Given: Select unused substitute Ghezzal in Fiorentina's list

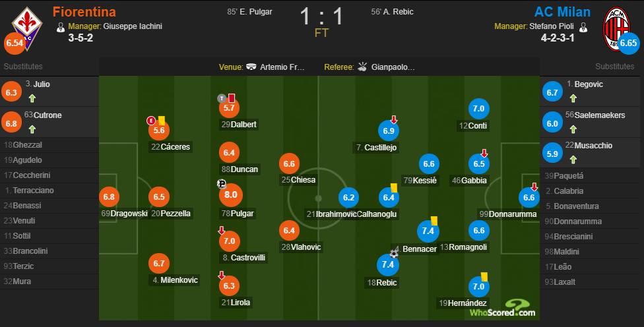Looking at the screenshot, I should click(x=28, y=145).
